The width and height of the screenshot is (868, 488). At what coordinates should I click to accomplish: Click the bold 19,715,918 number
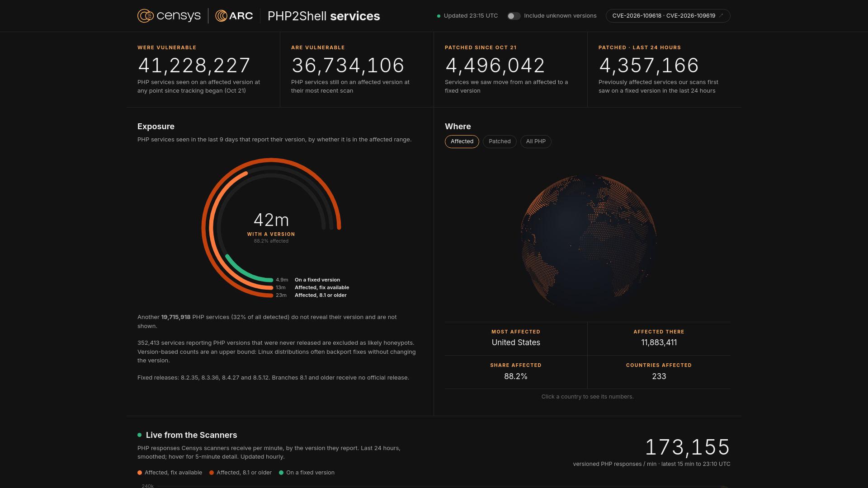tap(176, 317)
